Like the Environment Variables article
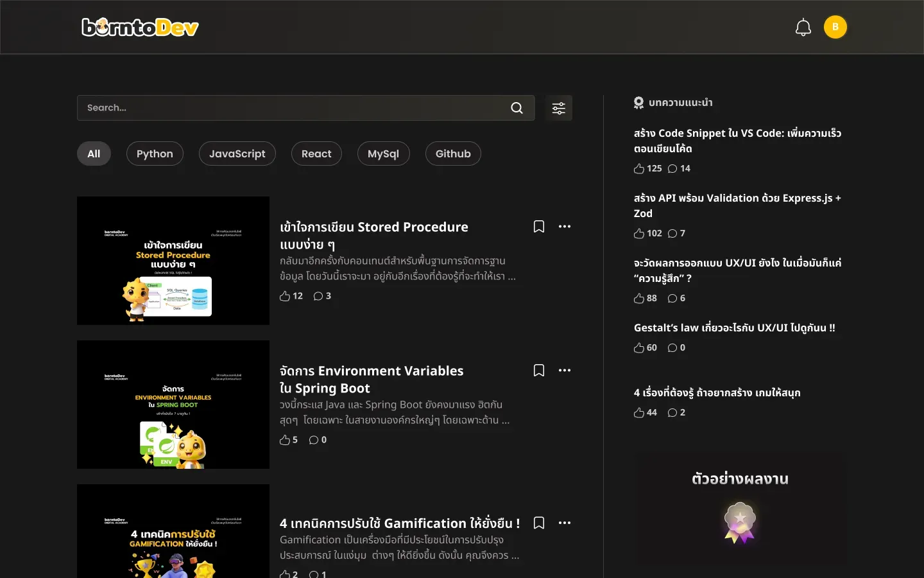Screen dimensions: 924x578 click(286, 440)
